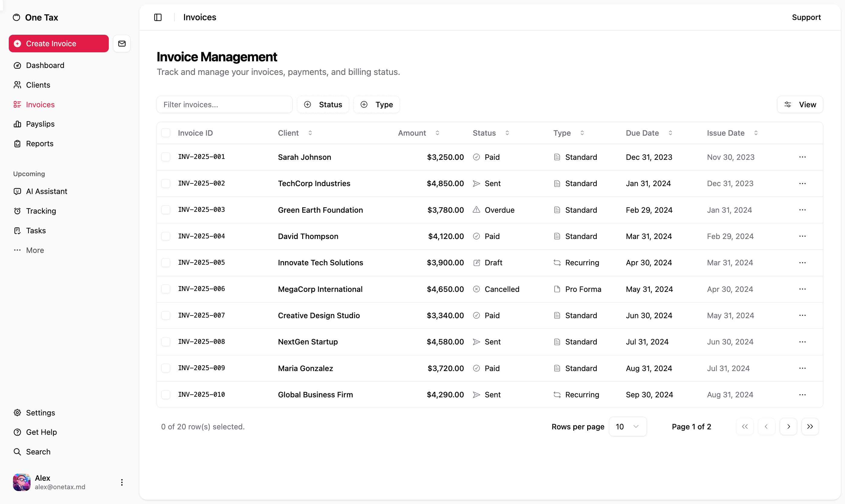Open the View column options button

800,105
